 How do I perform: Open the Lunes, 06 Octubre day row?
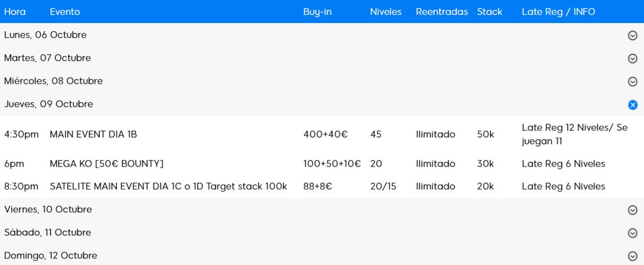pos(46,35)
